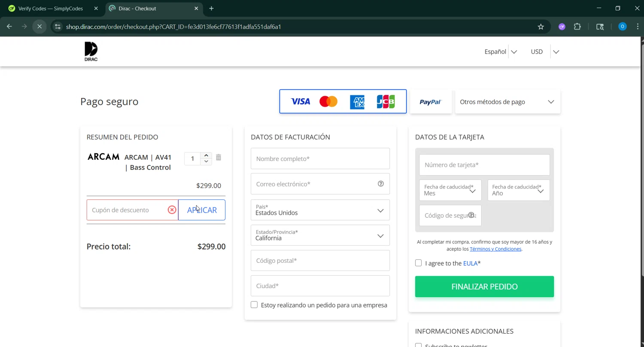Click help icon in email field
This screenshot has width=644, height=347.
[x=381, y=184]
